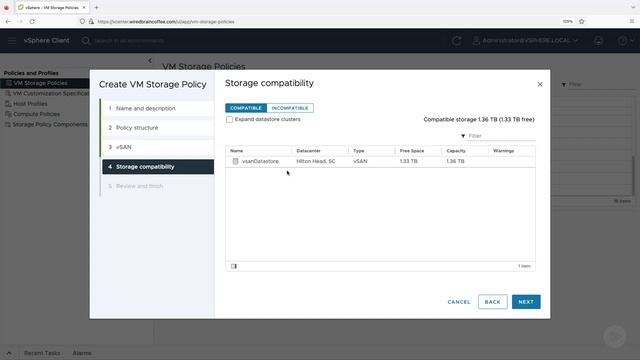This screenshot has width=640, height=360.
Task: Click the vSphere search magnifier icon
Action: click(x=85, y=40)
